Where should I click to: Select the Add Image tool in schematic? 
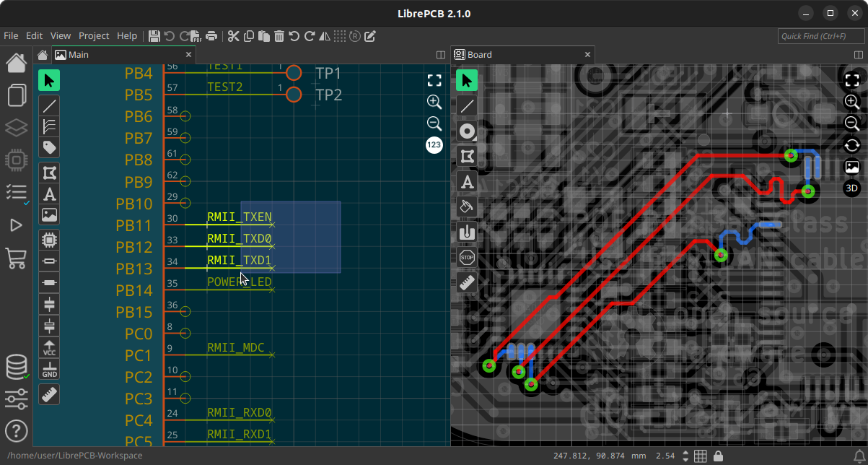49,214
